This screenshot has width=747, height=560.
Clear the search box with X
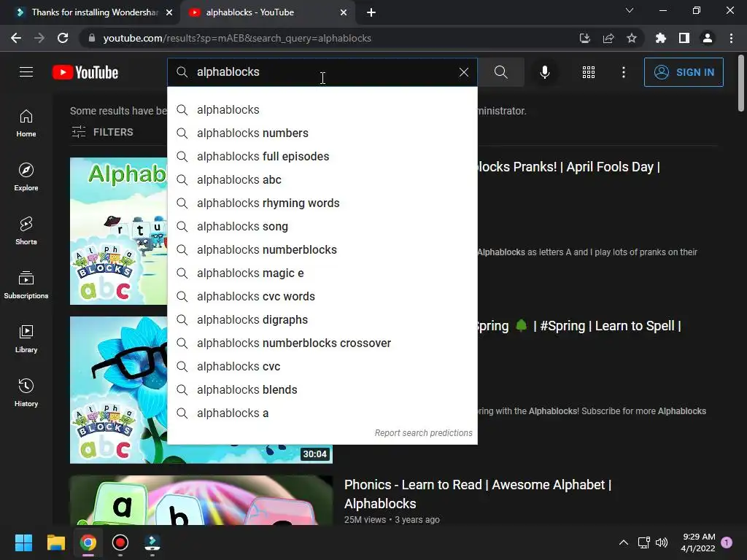coord(463,72)
